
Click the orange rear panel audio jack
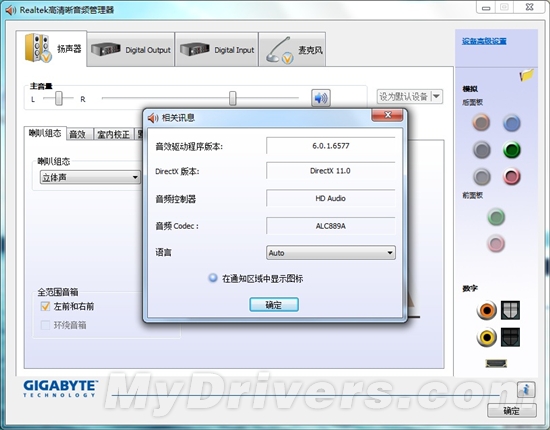[481, 122]
